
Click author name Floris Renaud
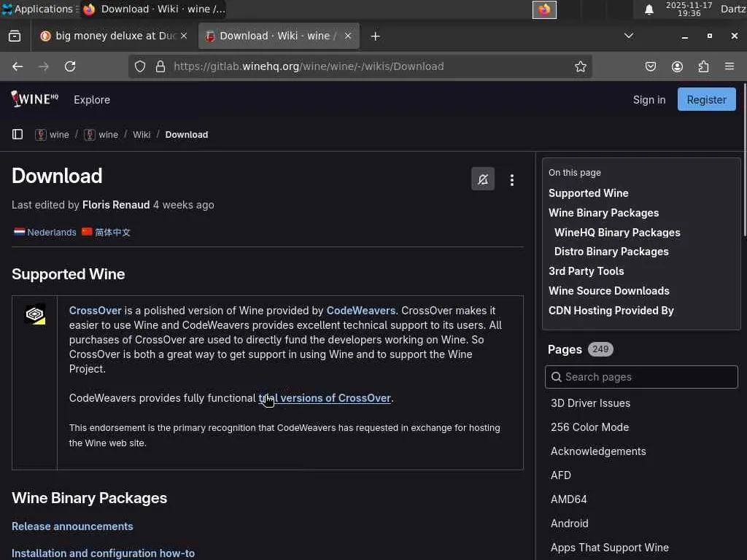116,205
